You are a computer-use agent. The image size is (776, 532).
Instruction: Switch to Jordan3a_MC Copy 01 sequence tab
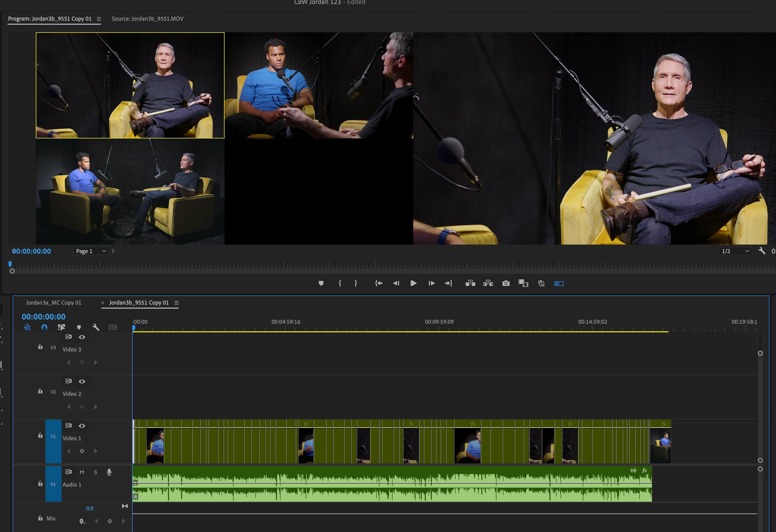53,303
